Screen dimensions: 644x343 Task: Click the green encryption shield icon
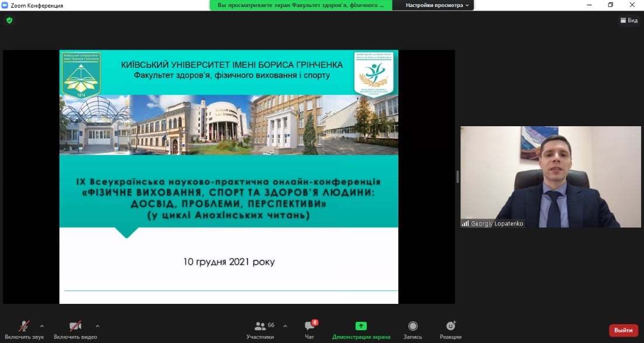[9, 20]
